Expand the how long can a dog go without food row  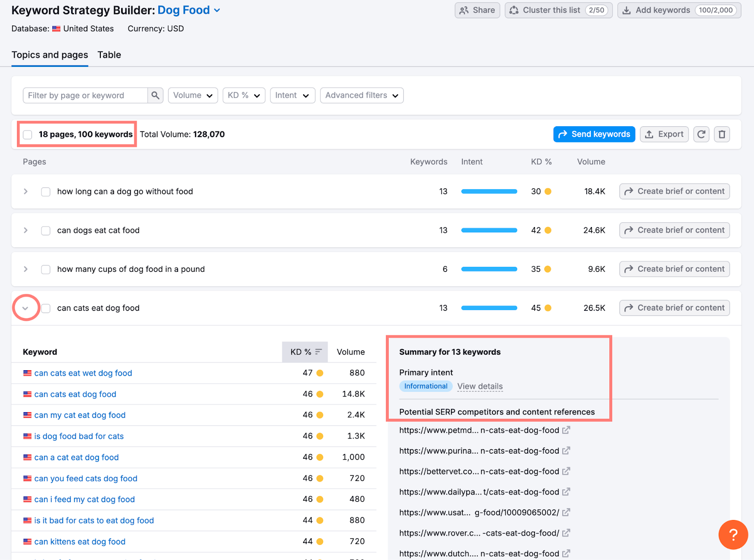point(25,191)
